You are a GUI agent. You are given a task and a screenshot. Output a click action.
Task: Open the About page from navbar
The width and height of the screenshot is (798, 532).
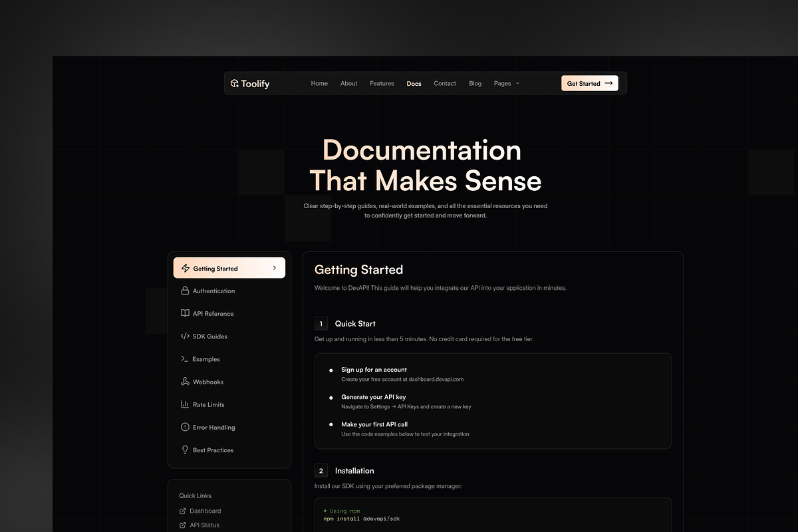click(x=348, y=84)
